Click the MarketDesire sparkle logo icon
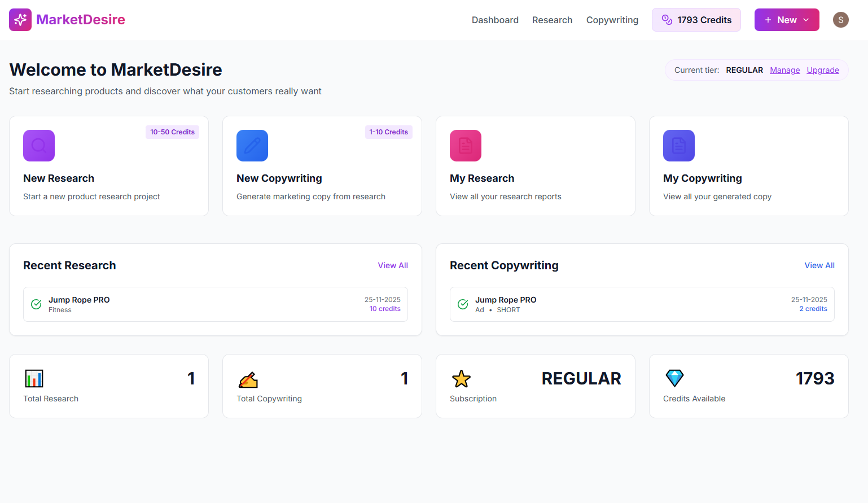This screenshot has height=503, width=868. (20, 20)
